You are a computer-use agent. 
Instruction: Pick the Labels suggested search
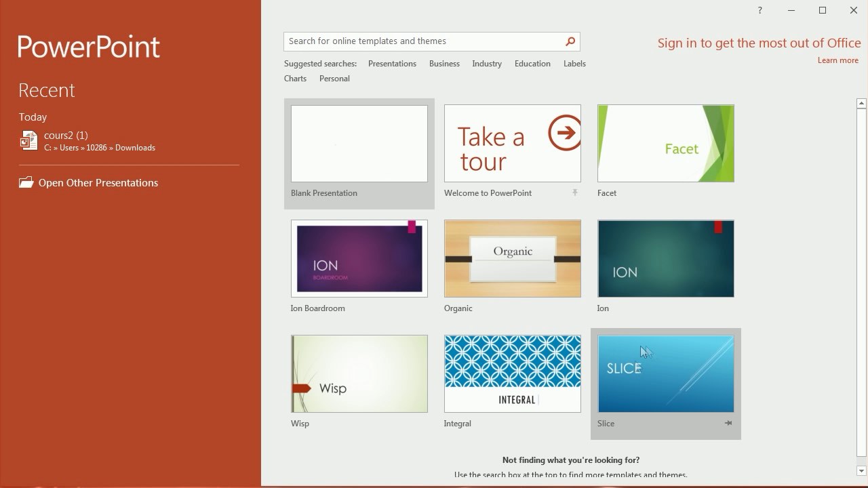point(574,64)
